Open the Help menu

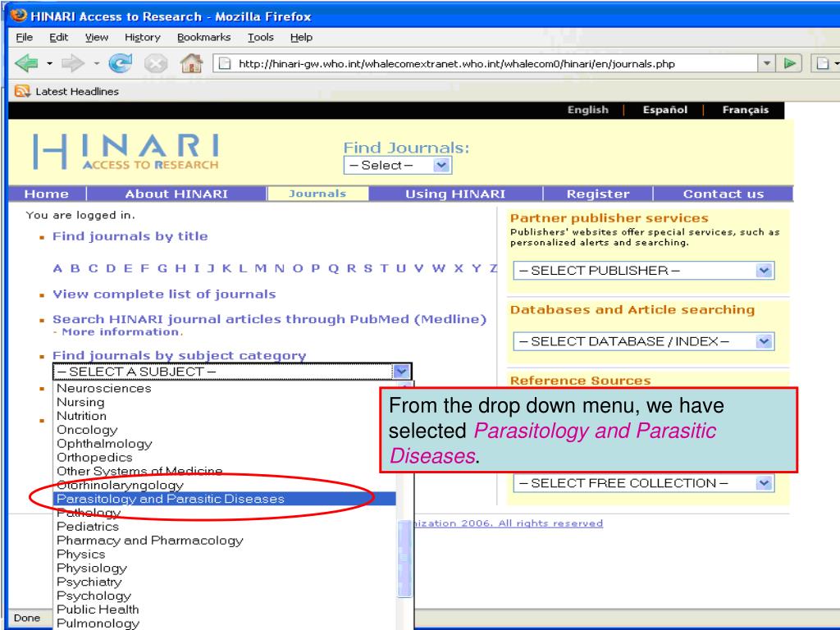(301, 37)
